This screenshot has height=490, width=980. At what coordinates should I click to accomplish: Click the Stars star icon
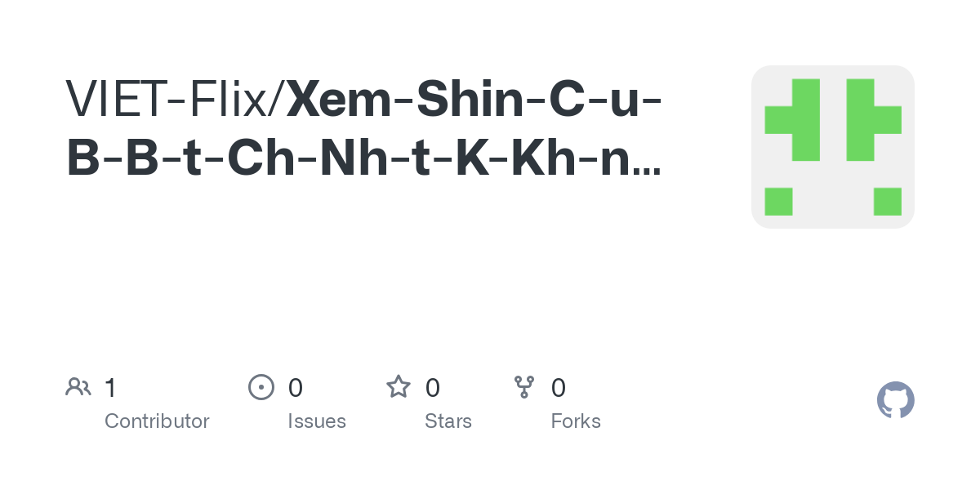(x=399, y=386)
